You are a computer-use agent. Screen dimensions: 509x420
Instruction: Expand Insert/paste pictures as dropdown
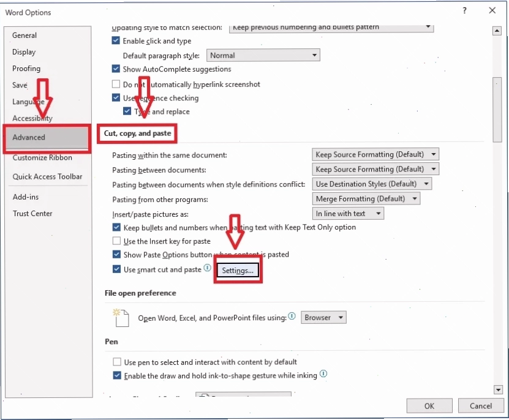point(348,214)
